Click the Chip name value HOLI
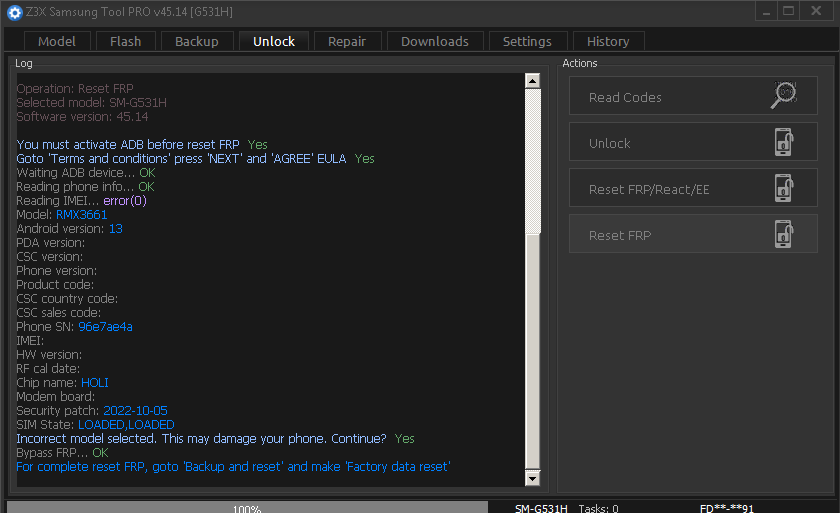Screen dimensions: 840x513 95,383
